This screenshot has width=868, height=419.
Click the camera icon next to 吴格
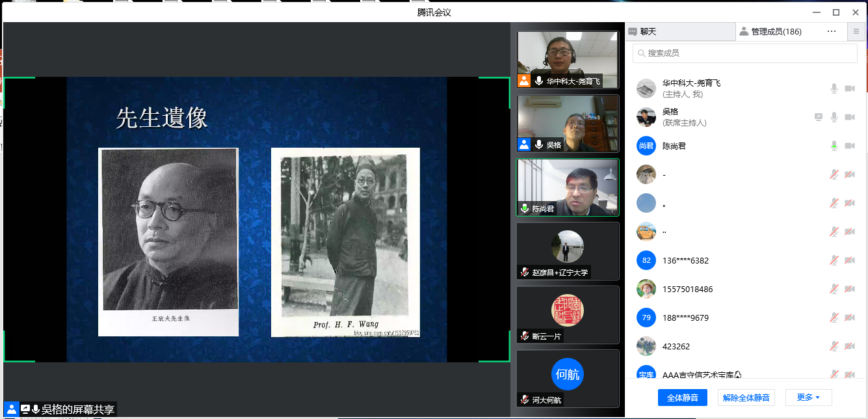(849, 117)
